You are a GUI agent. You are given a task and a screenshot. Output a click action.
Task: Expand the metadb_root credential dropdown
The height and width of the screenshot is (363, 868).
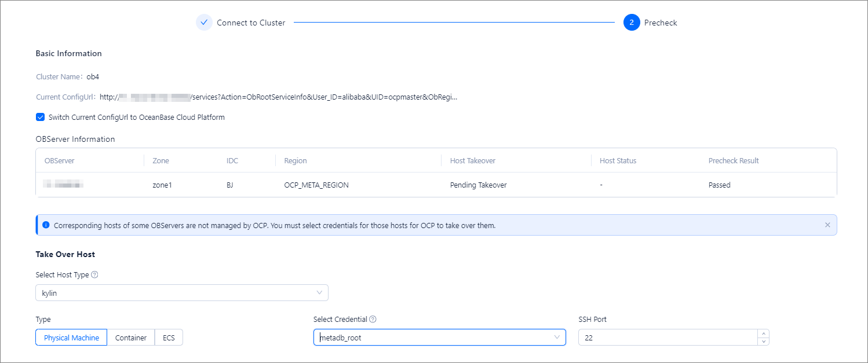[x=439, y=338]
